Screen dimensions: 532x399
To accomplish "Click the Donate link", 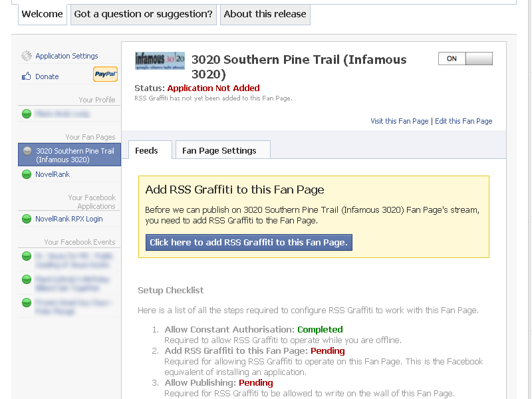I will click(47, 76).
